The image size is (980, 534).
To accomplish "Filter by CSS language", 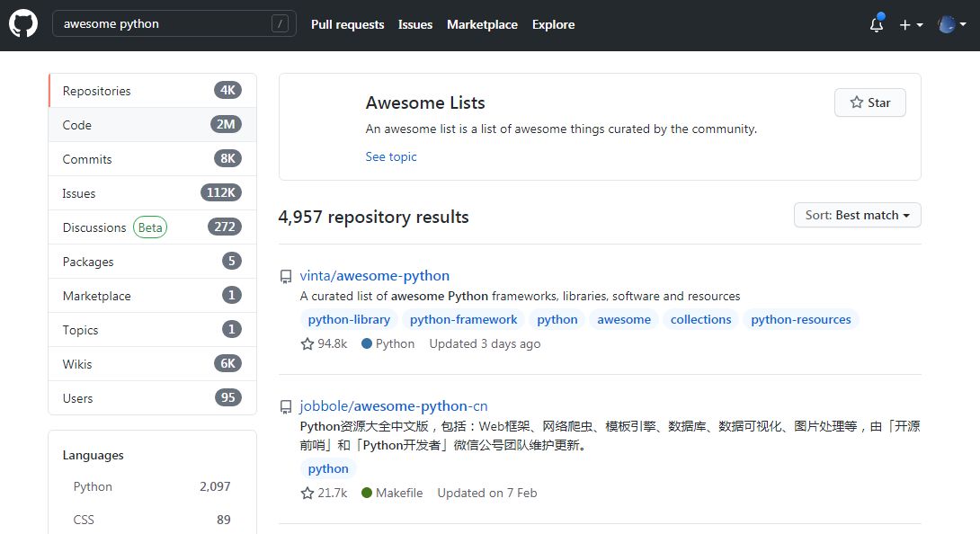I will click(x=152, y=520).
